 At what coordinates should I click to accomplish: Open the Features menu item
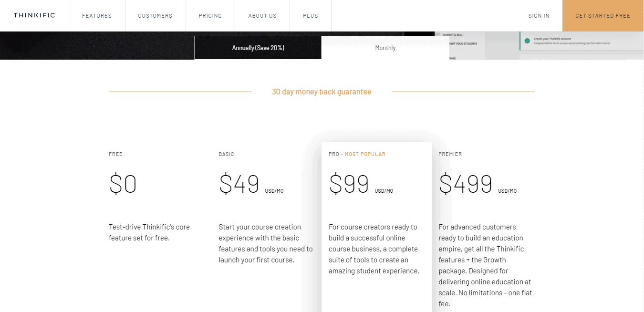[97, 16]
